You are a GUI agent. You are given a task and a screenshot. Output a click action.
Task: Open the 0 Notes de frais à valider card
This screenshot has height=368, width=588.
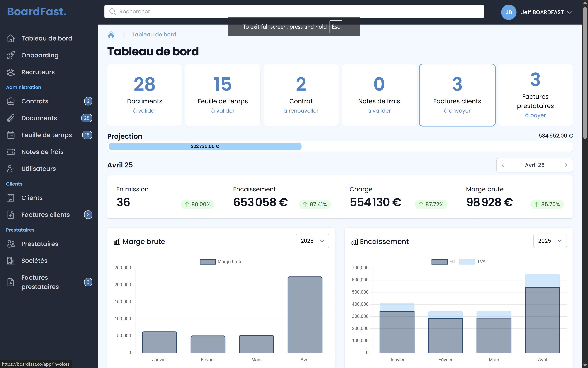[x=379, y=95]
